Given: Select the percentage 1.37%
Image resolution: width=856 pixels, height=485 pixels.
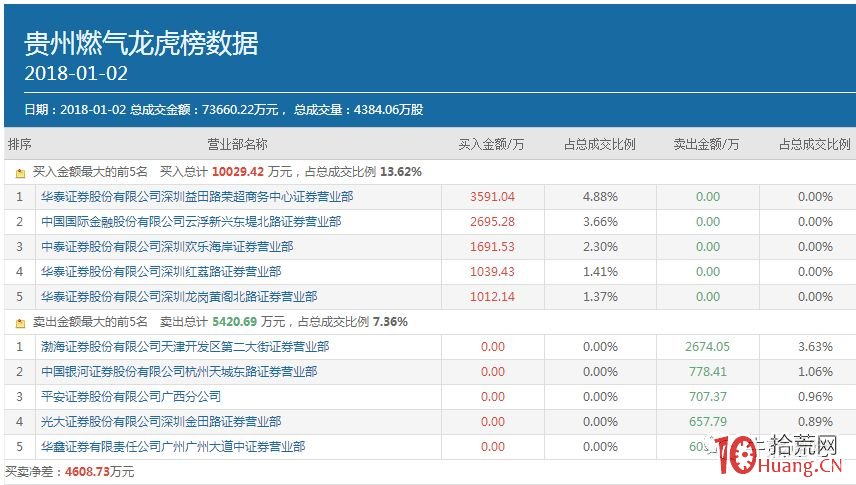Looking at the screenshot, I should [601, 297].
